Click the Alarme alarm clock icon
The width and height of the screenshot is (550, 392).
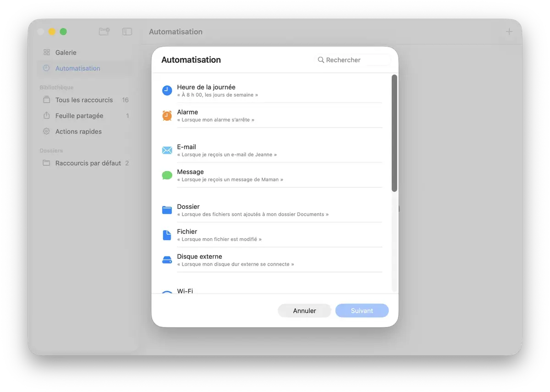tap(167, 115)
